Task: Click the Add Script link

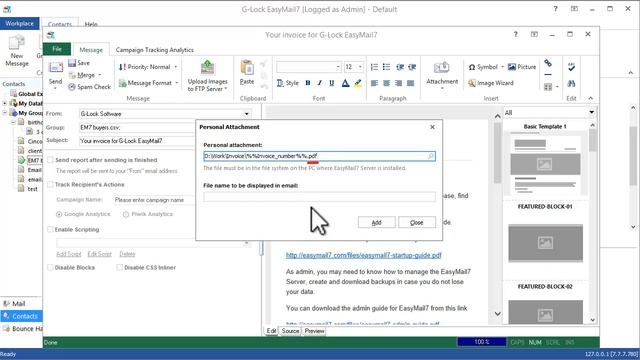Action: pyautogui.click(x=69, y=254)
